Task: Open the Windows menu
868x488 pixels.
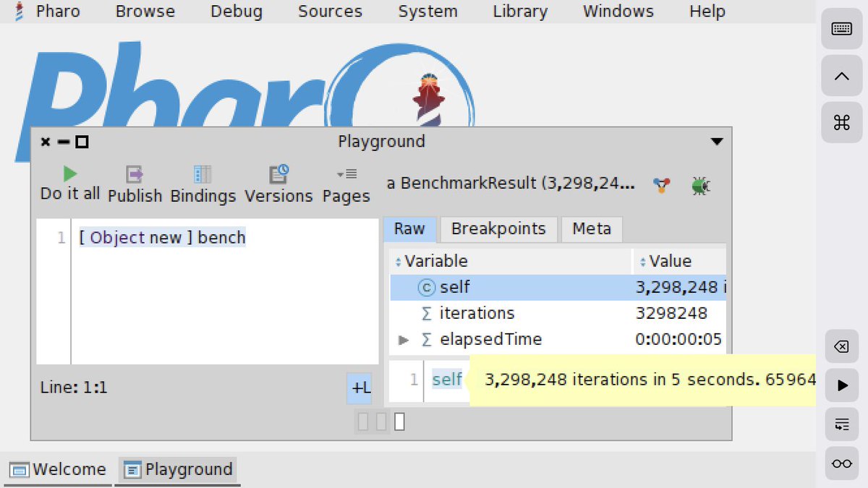Action: tap(618, 12)
